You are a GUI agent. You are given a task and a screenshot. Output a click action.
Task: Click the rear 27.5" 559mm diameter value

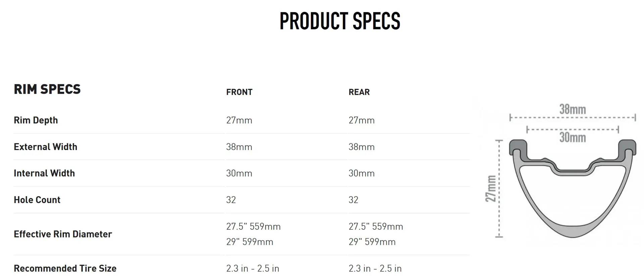pos(376,226)
